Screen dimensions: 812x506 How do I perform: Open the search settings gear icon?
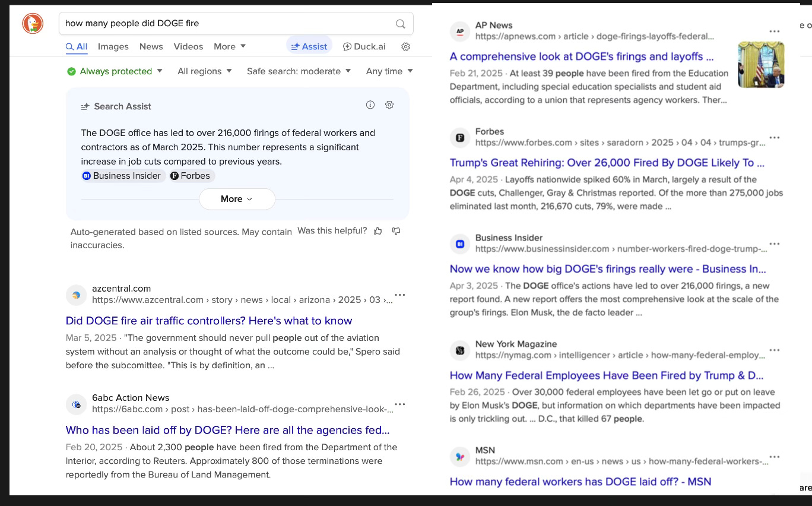coord(405,46)
